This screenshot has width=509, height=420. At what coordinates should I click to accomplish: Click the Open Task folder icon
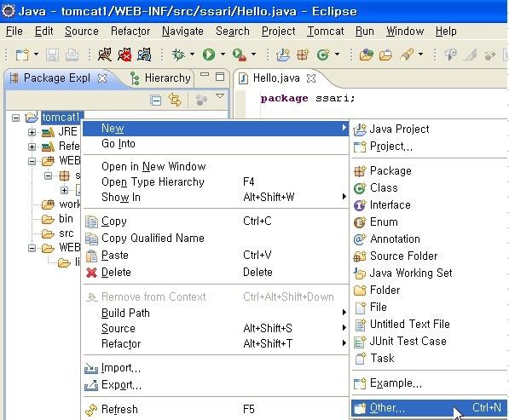point(386,55)
